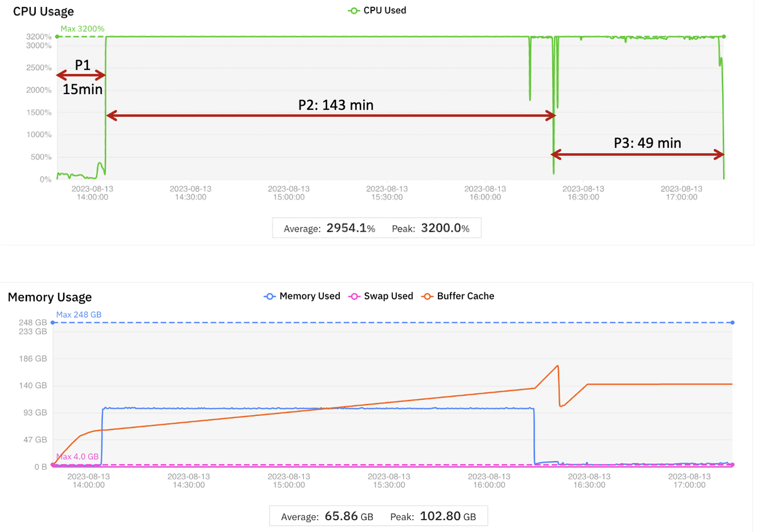Image resolution: width=766 pixels, height=532 pixels.
Task: Click the 47 GB y-axis label
Action: click(x=35, y=440)
